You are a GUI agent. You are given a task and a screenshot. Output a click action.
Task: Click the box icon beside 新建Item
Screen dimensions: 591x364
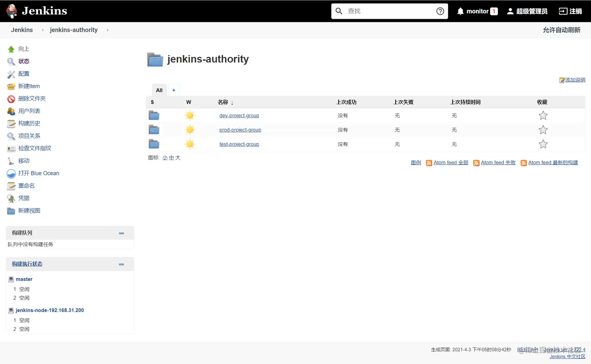tap(11, 86)
